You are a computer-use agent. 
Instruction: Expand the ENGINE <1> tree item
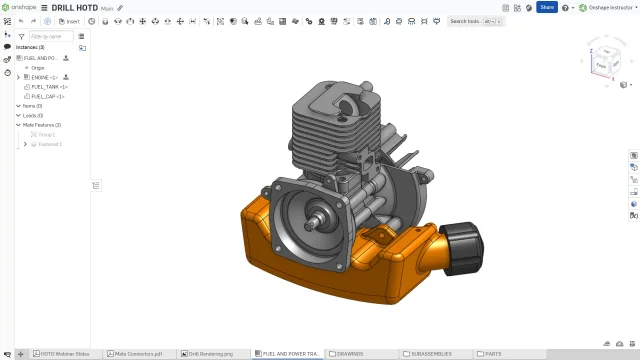tap(18, 77)
